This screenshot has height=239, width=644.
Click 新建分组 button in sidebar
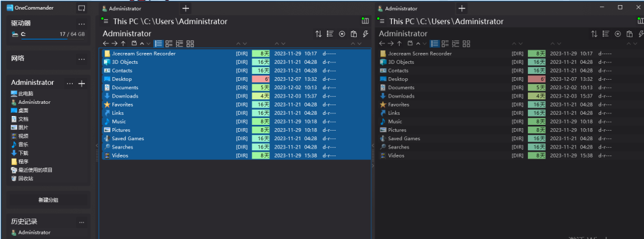[x=49, y=200]
